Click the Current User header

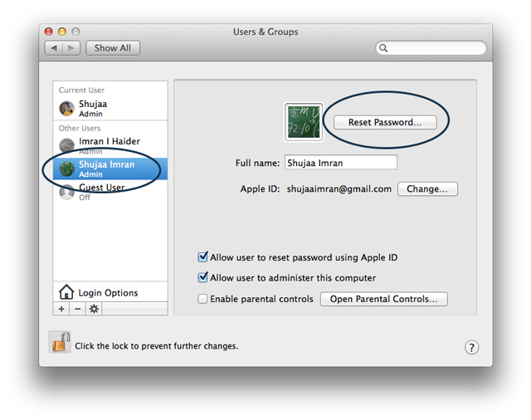pyautogui.click(x=81, y=90)
